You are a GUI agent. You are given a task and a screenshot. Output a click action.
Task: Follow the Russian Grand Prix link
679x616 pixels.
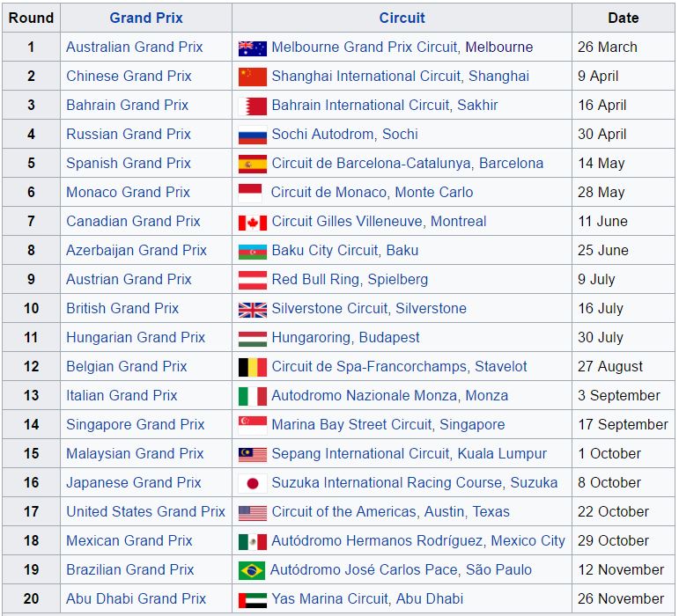(129, 134)
